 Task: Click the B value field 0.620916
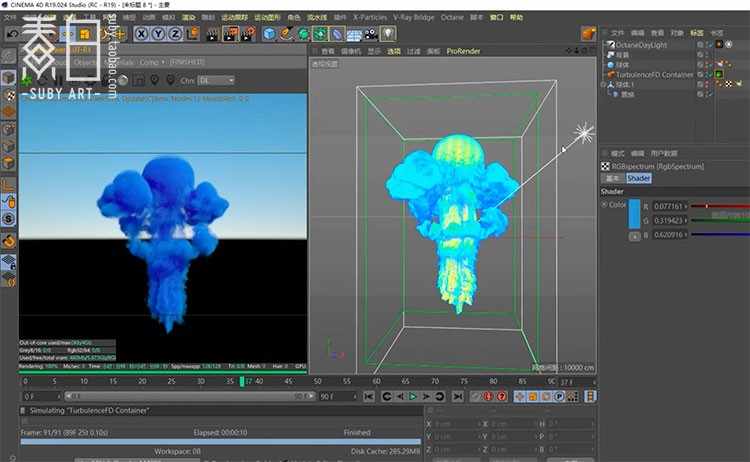pos(669,235)
